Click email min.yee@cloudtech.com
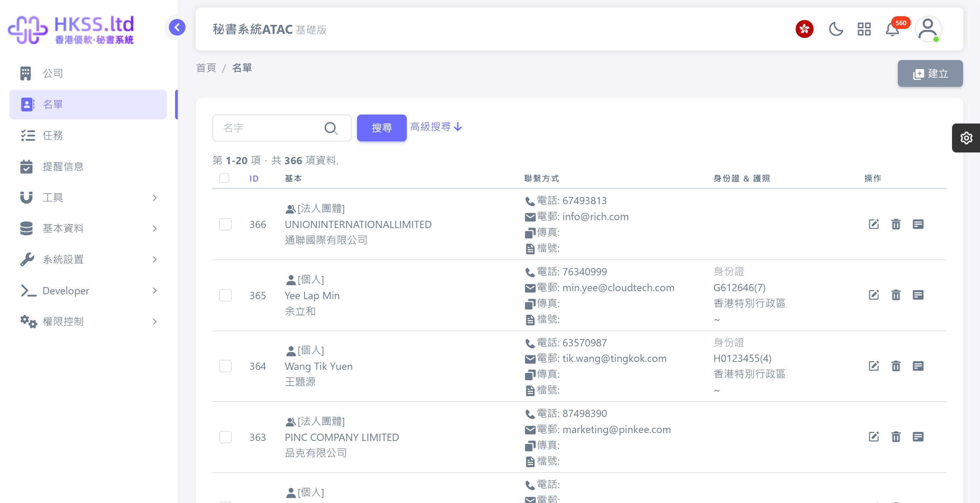This screenshot has width=980, height=503. point(618,288)
